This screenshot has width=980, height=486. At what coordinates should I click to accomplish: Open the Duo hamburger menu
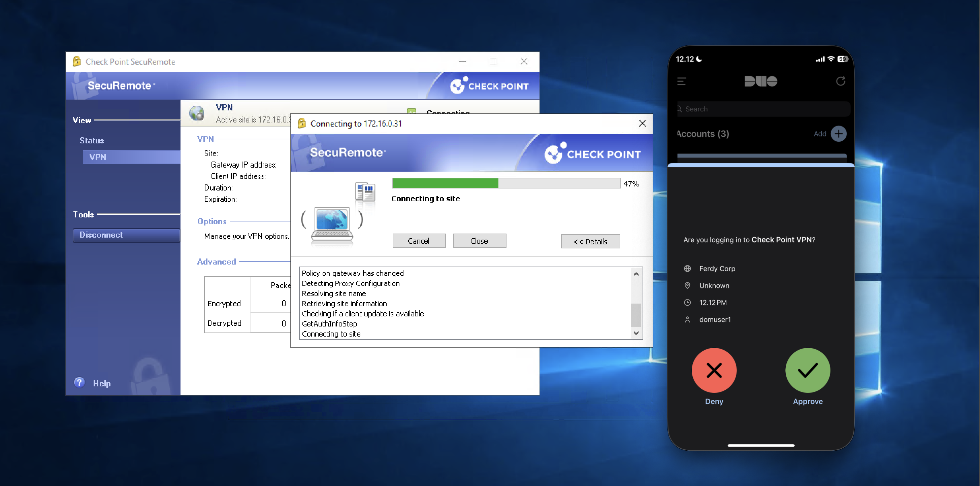[681, 81]
